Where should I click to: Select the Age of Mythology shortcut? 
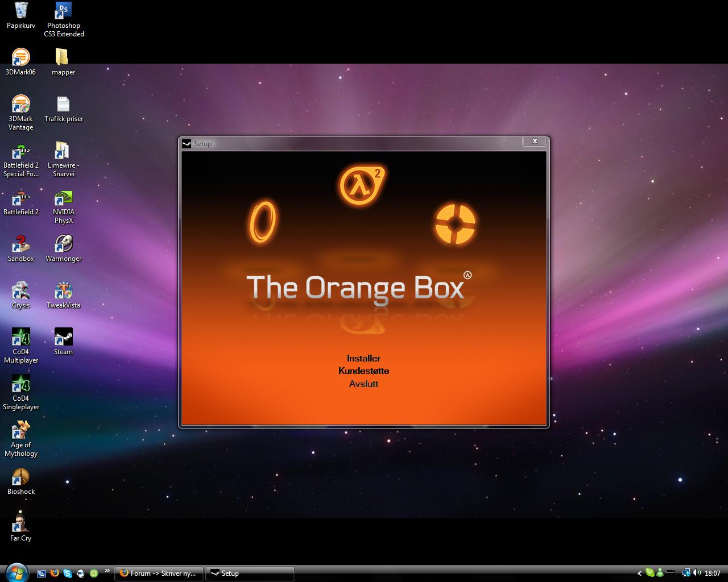pos(21,439)
